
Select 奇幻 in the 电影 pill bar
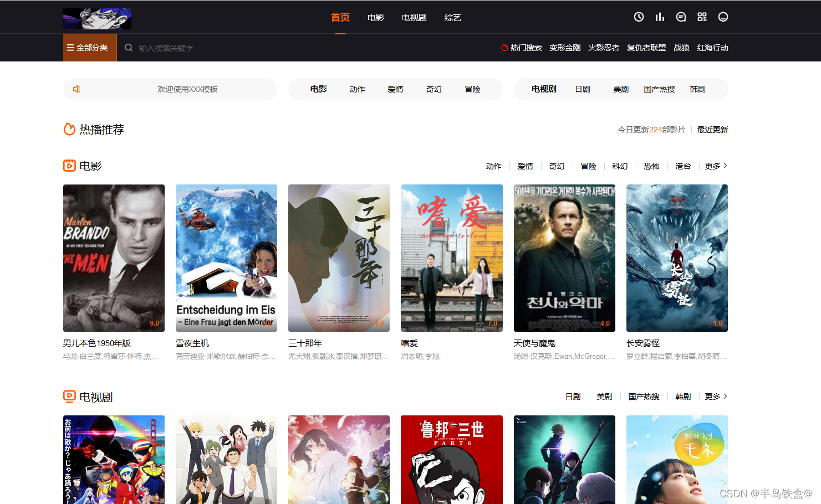(434, 89)
